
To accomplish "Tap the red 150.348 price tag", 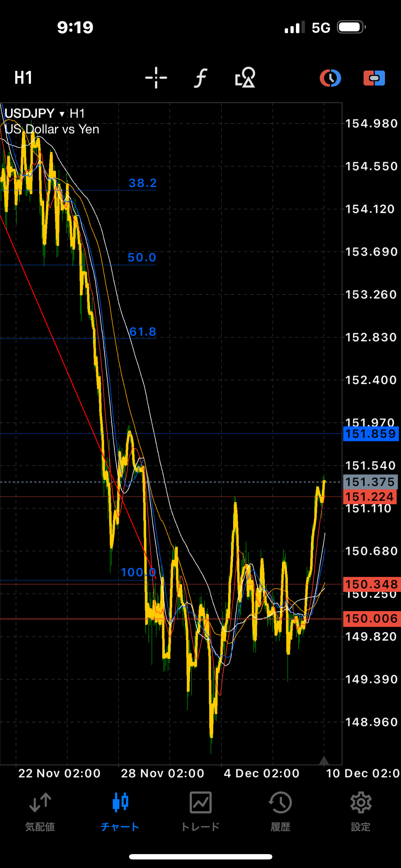I will 372,584.
